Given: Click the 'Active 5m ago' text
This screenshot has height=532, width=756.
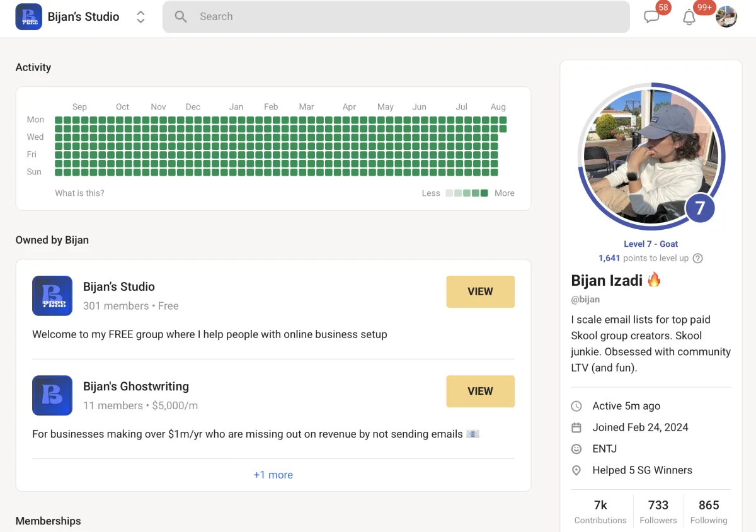Looking at the screenshot, I should point(626,406).
